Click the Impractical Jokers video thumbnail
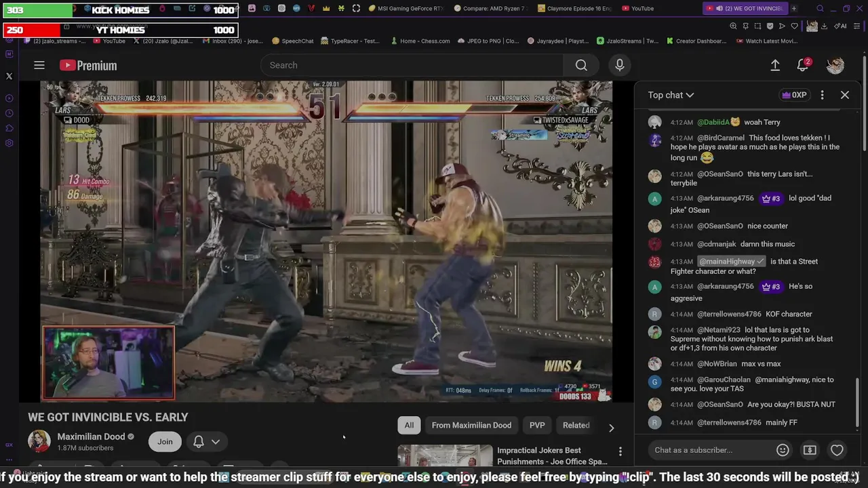This screenshot has height=488, width=868. (x=445, y=455)
